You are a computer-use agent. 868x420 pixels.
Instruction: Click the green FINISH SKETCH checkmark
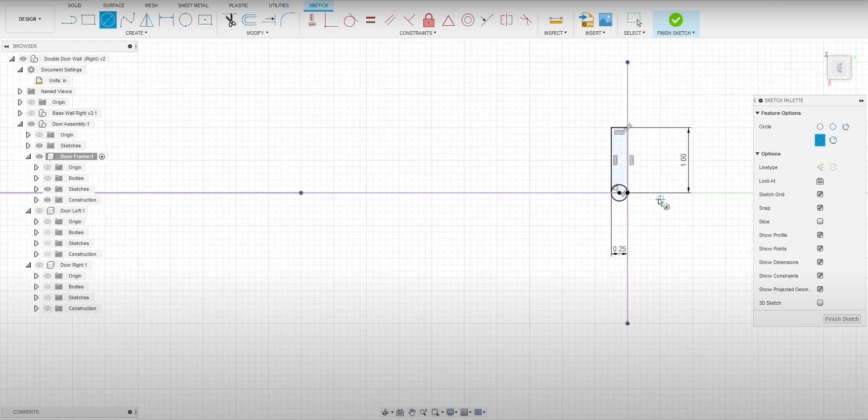coord(676,20)
